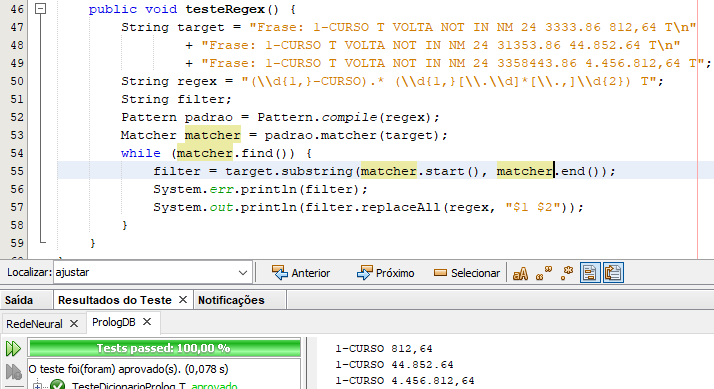Toggle regular expression search option icon
714x389 pixels.
(567, 273)
